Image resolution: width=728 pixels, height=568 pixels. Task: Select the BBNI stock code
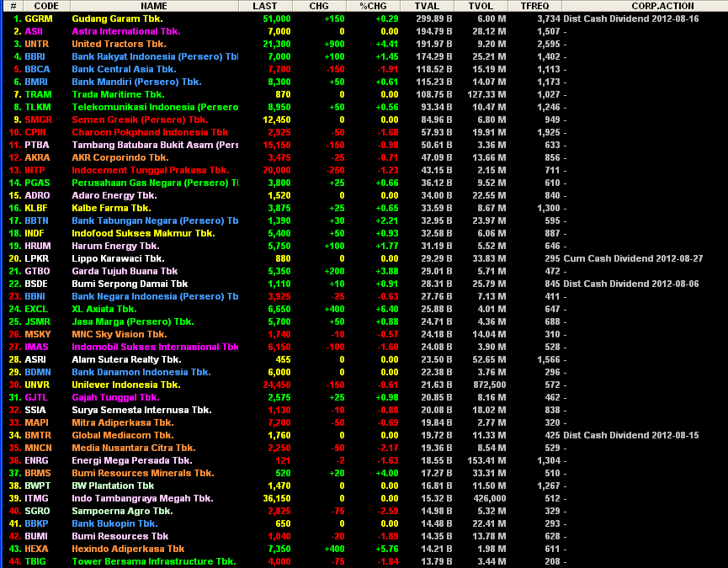[35, 296]
